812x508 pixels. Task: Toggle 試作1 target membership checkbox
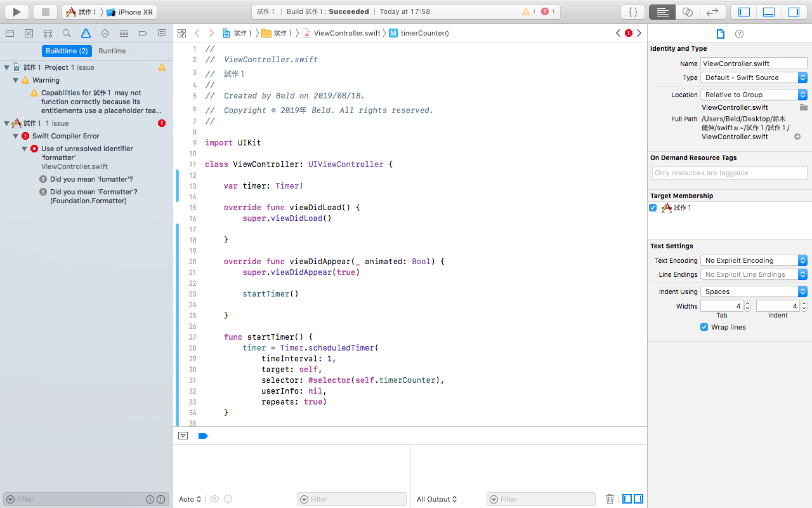(x=653, y=208)
